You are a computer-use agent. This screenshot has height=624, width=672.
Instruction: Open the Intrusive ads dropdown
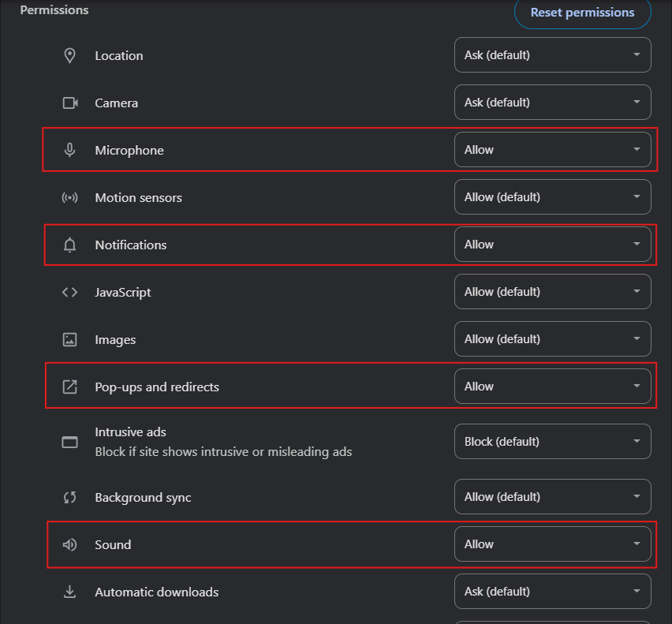click(552, 442)
